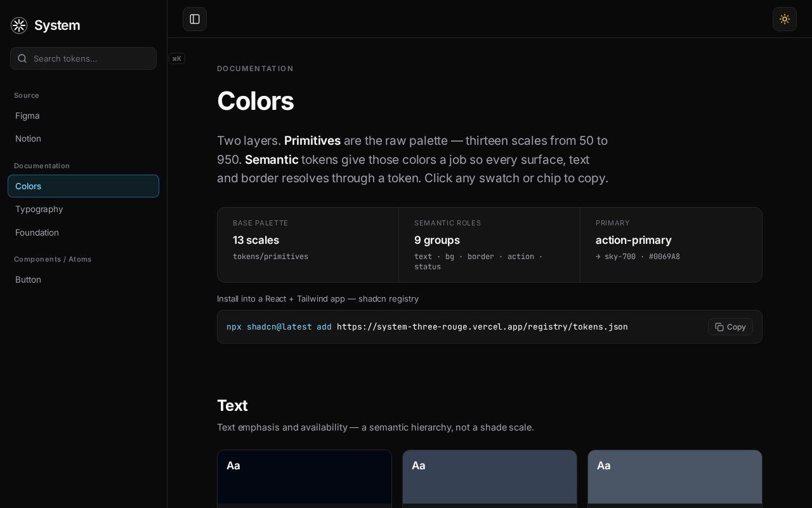
Task: Focus the Search tokens field
Action: point(83,58)
